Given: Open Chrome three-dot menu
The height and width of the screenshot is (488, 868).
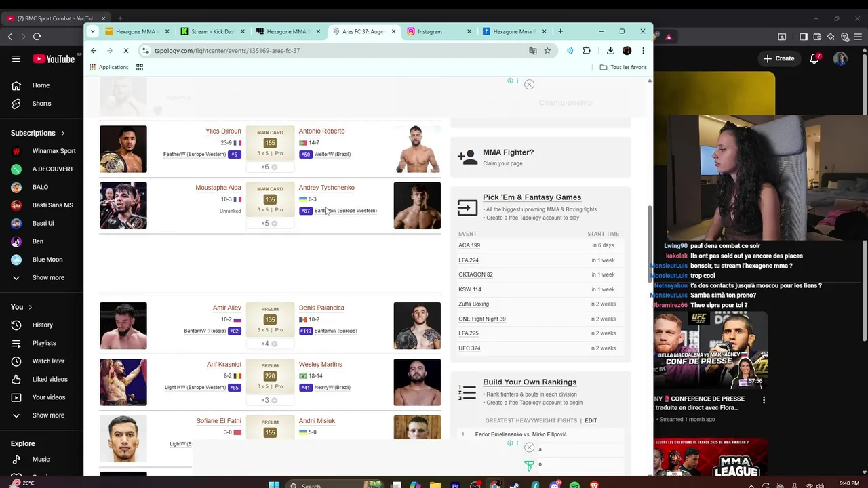Looking at the screenshot, I should point(643,50).
